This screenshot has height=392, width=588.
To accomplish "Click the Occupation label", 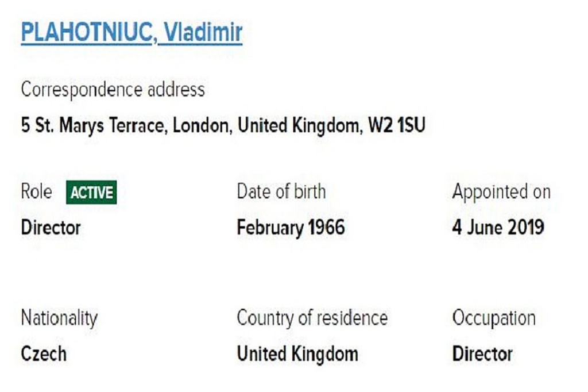I will click(x=494, y=318).
